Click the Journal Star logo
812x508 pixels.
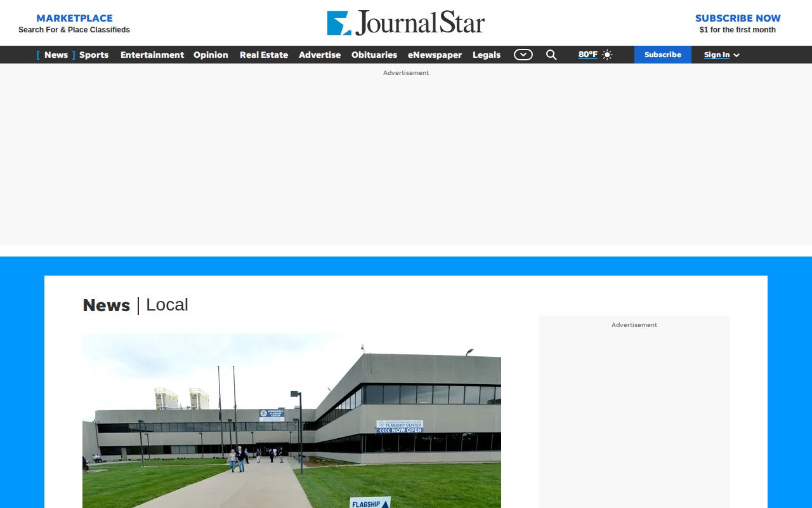[406, 23]
